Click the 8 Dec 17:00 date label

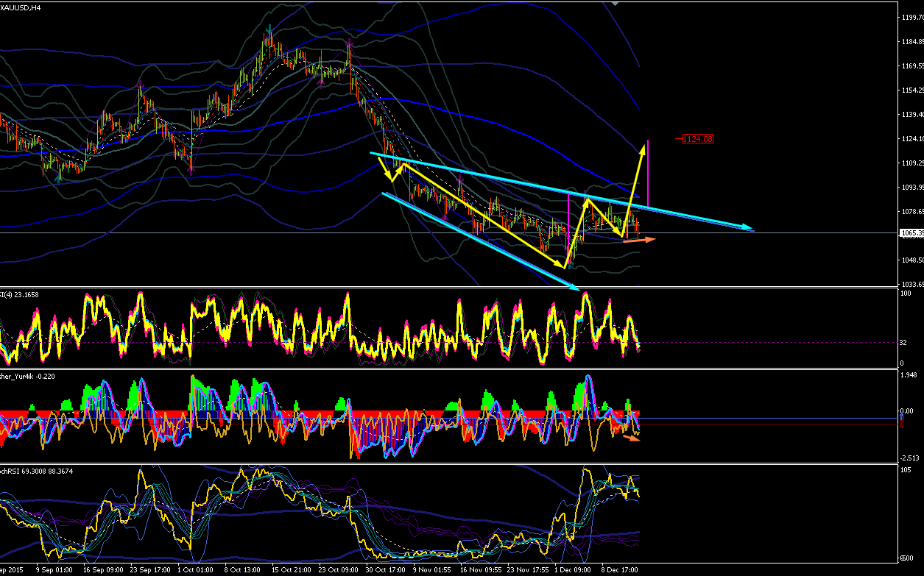click(619, 569)
